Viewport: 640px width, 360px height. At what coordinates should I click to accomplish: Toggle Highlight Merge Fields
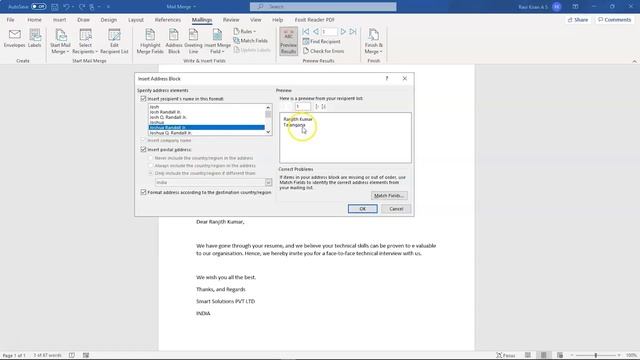[150, 42]
